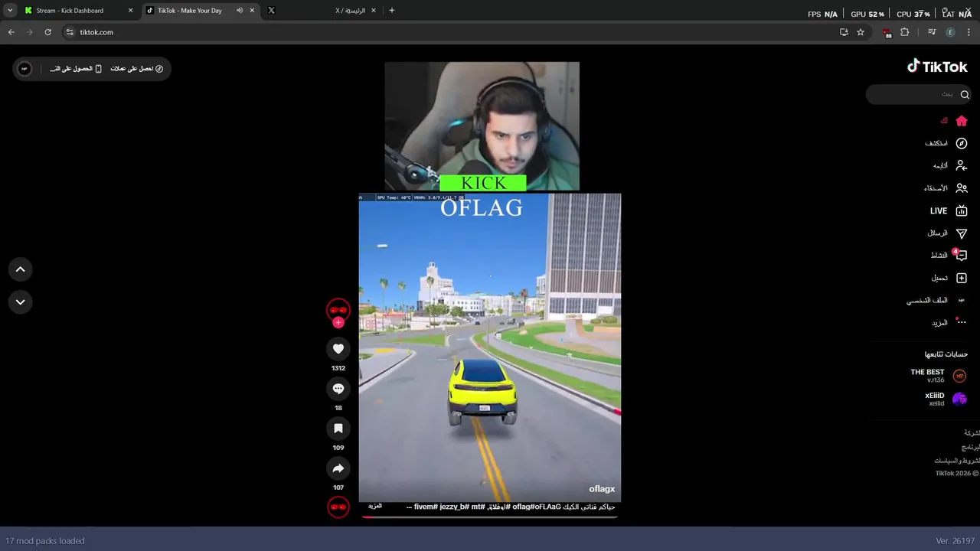This screenshot has width=980, height=551.
Task: Open a new browser tab
Action: pos(392,11)
